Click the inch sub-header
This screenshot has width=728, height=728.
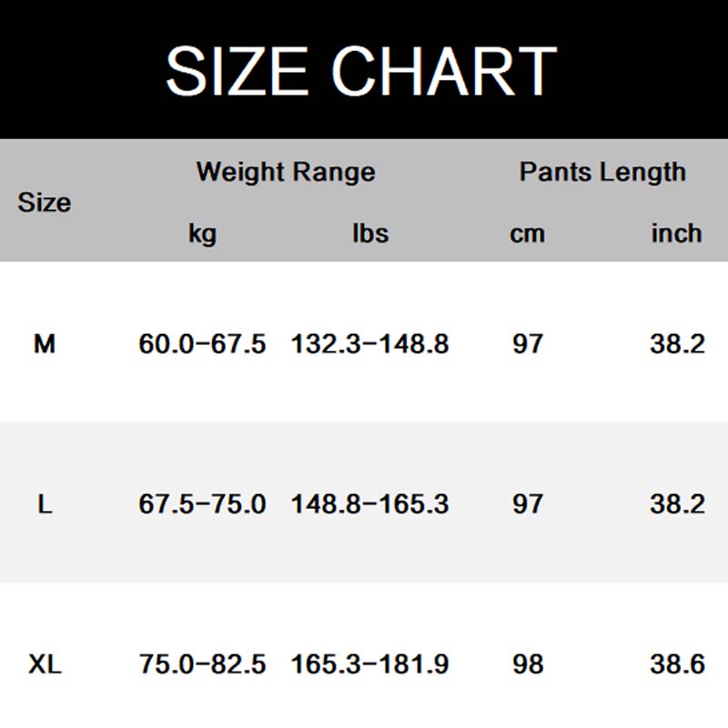676,233
